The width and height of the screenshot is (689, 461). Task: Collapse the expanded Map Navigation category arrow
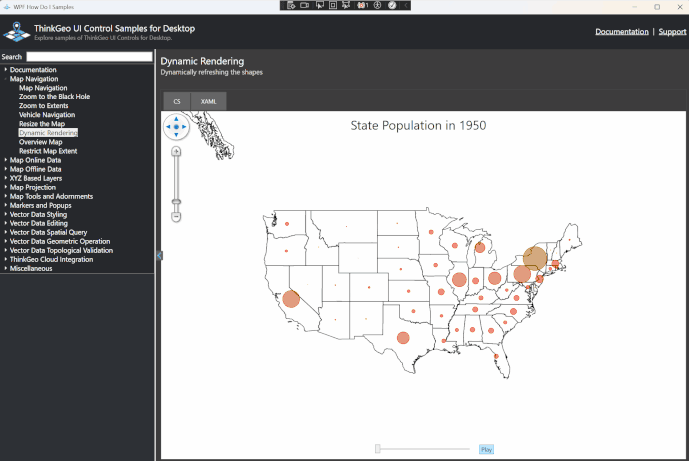6,79
